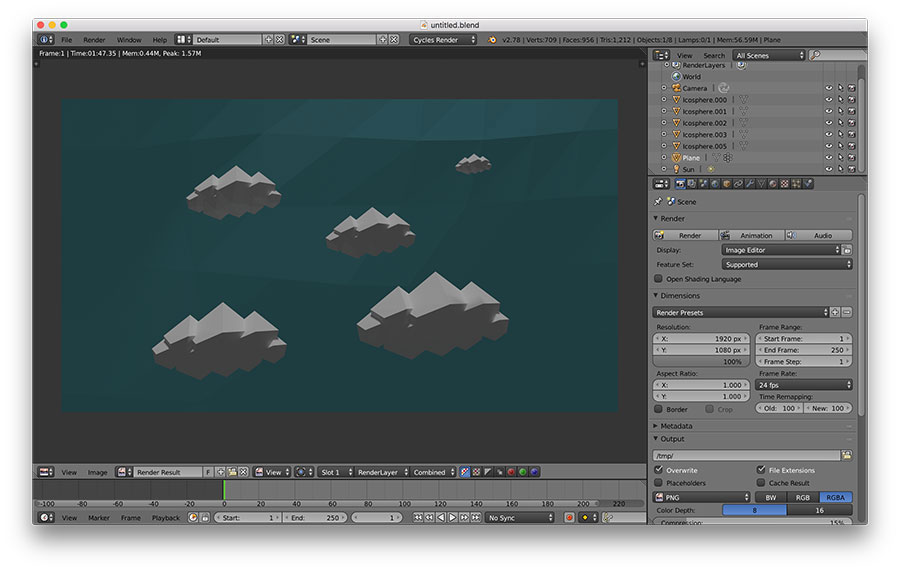Open the Render Layers properties tab
Screen dimensions: 900x571
tap(692, 184)
